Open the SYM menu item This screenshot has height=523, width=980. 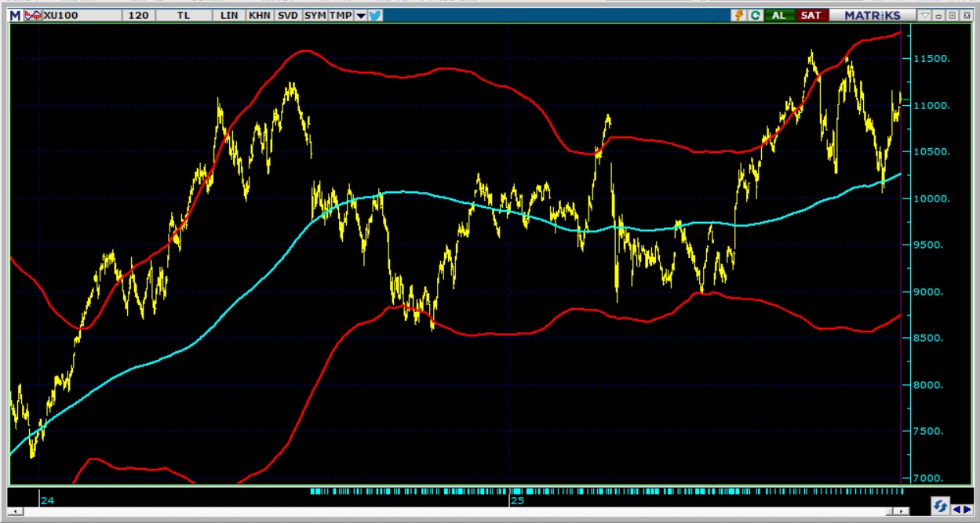click(315, 15)
